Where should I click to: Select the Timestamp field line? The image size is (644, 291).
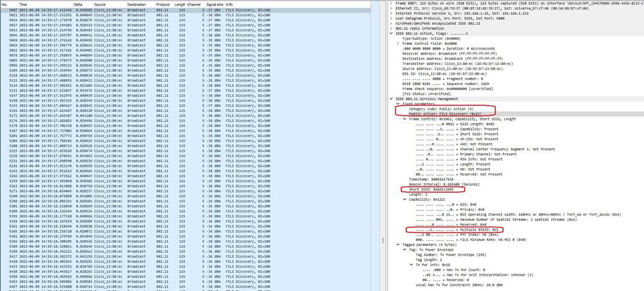click(x=431, y=180)
